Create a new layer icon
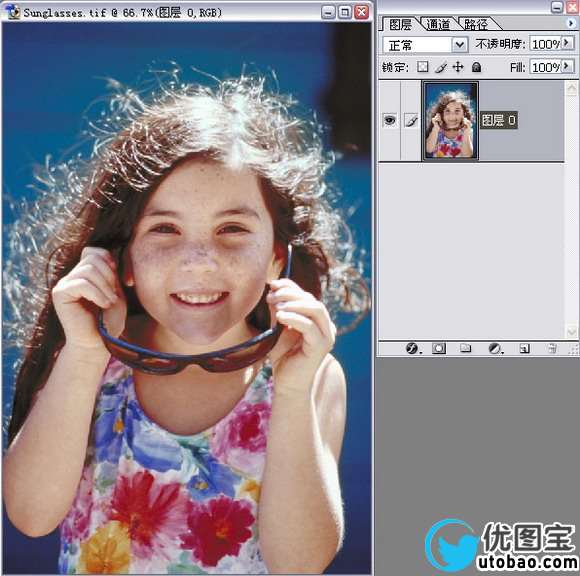580x576 pixels. [524, 348]
